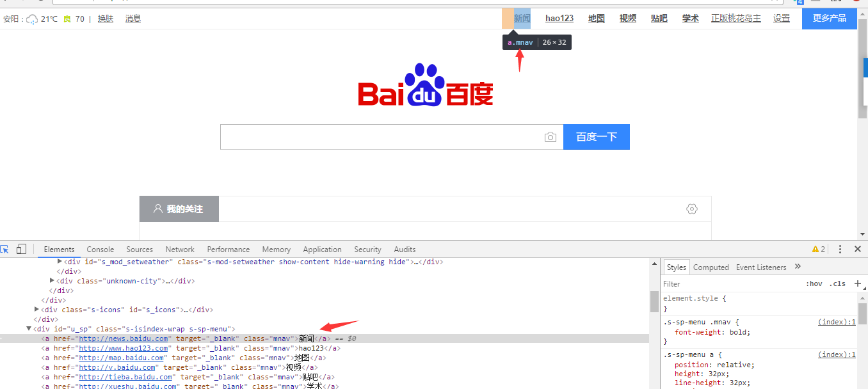This screenshot has height=389, width=868.
Task: Open the 视频 navigation link
Action: click(628, 19)
